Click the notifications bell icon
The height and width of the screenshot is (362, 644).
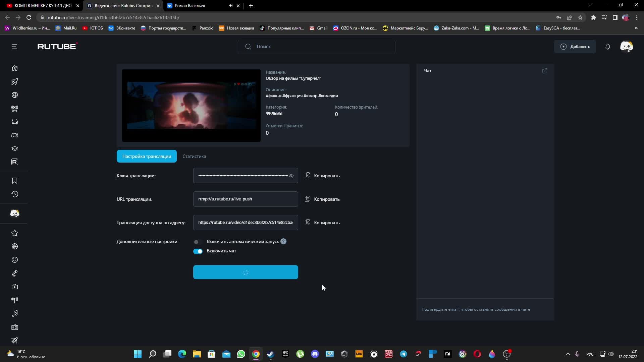click(607, 47)
